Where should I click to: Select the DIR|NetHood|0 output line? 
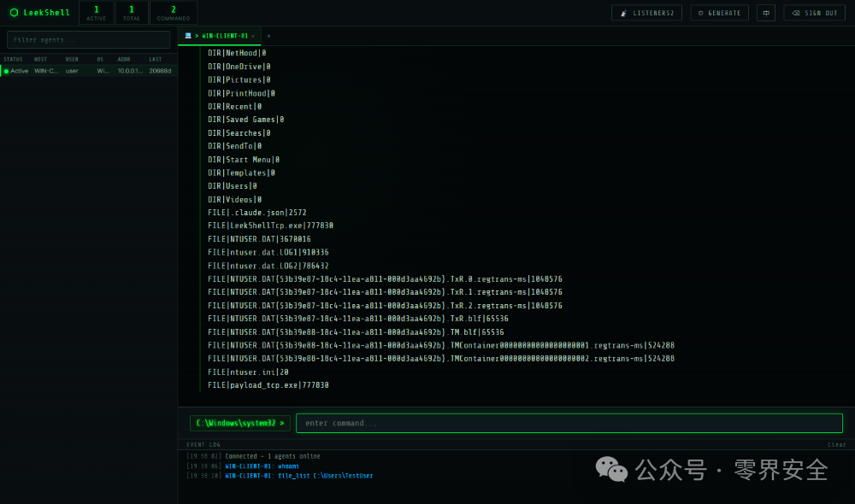[x=237, y=53]
